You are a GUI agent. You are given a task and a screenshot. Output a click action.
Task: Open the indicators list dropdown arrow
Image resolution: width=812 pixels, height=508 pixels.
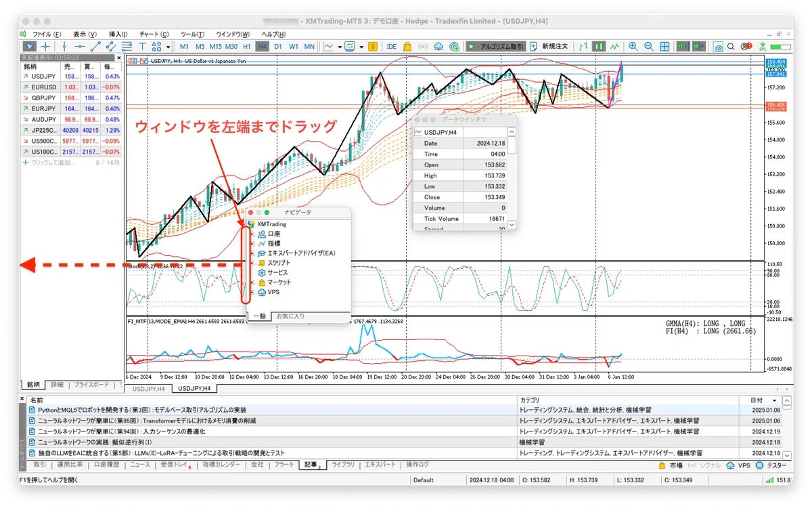pyautogui.click(x=340, y=47)
